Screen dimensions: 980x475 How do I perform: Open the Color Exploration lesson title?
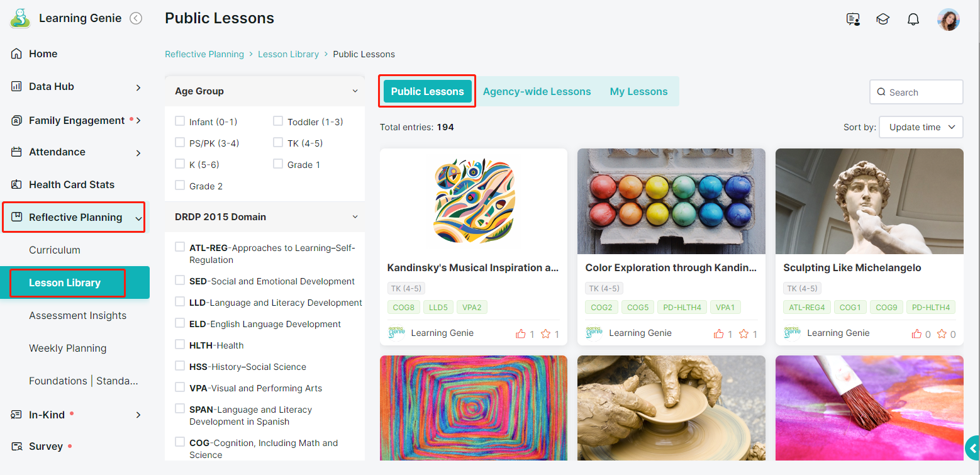point(671,267)
